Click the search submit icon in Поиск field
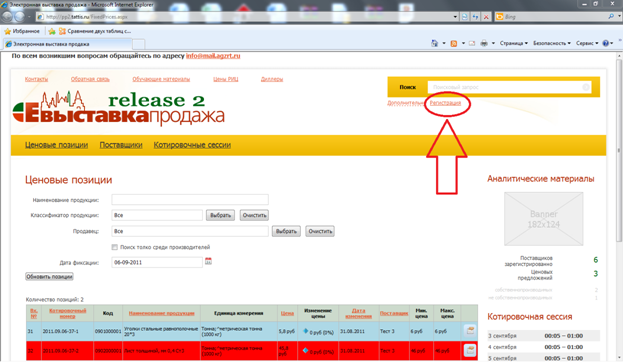 coord(586,87)
